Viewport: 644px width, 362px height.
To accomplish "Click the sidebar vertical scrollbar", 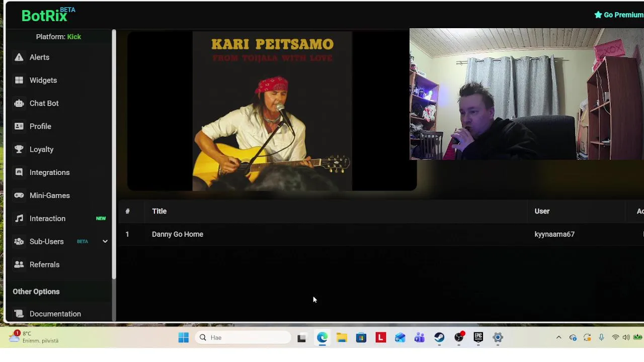I will click(x=114, y=154).
